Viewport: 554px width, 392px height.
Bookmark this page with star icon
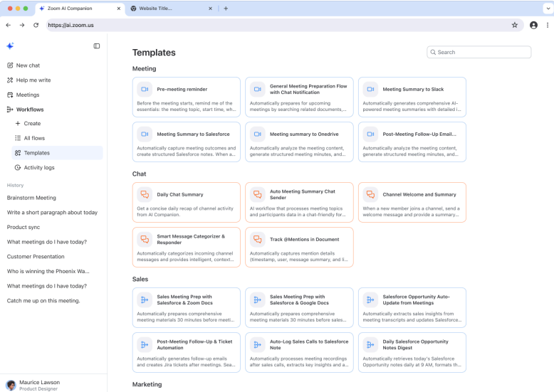pyautogui.click(x=515, y=25)
